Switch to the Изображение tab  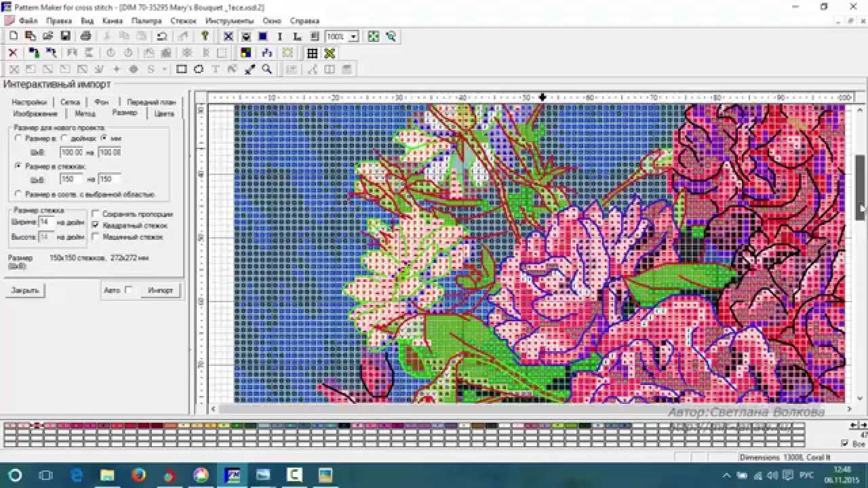[x=35, y=113]
